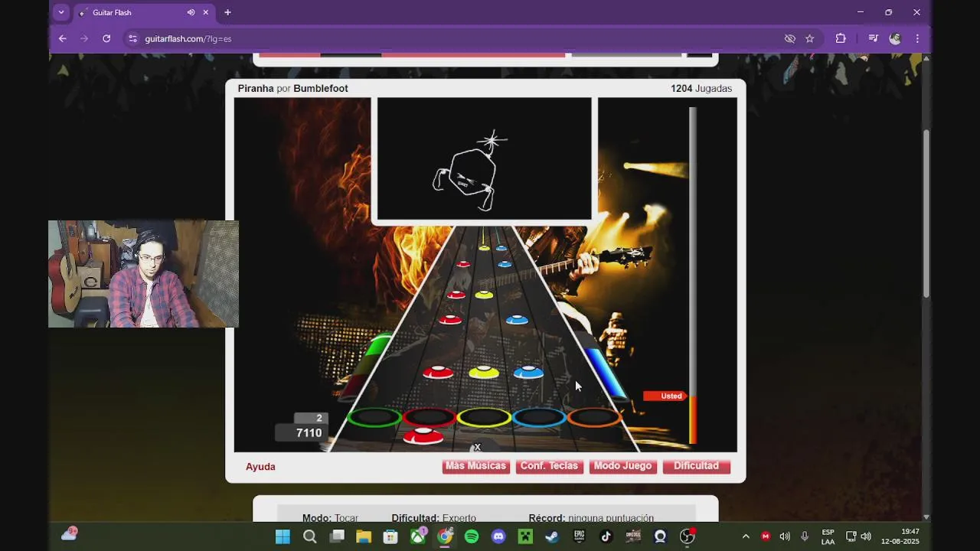Open the Extensions puzzle icon
Screen dimensions: 980x551
(x=841, y=38)
